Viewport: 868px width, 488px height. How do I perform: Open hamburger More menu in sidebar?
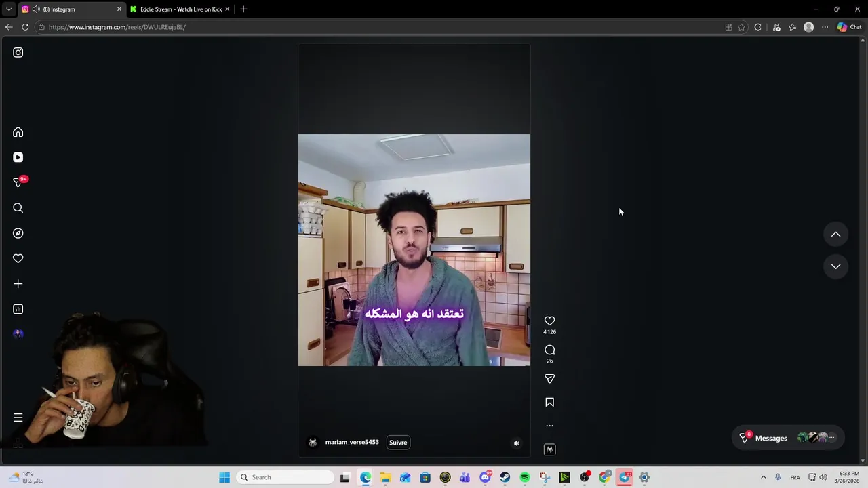pyautogui.click(x=18, y=418)
